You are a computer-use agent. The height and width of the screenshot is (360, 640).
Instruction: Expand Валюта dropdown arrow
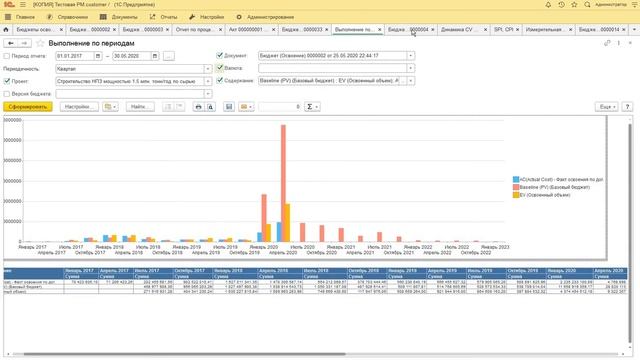[411, 68]
